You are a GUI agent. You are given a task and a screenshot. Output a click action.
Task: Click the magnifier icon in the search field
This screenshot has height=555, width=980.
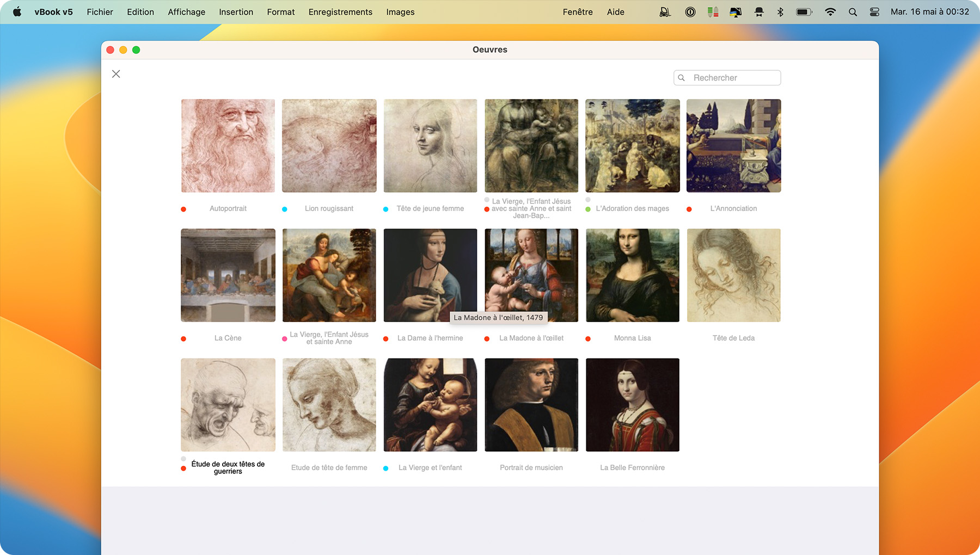click(681, 78)
